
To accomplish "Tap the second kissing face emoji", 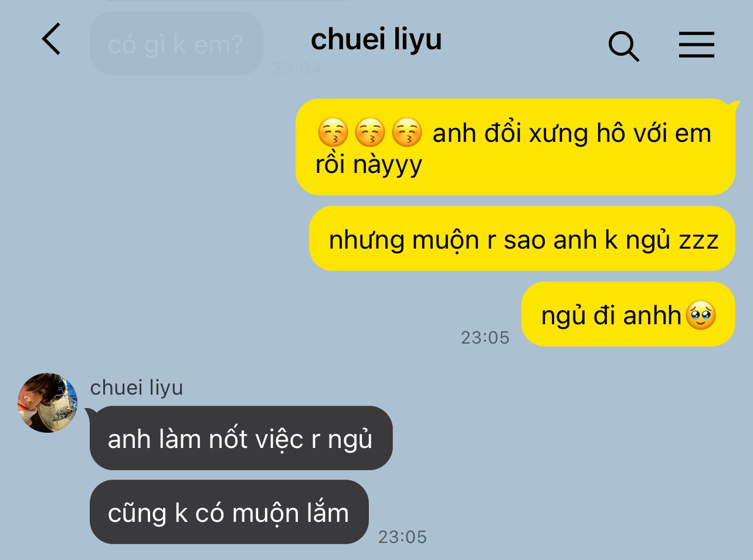I will coord(369,132).
